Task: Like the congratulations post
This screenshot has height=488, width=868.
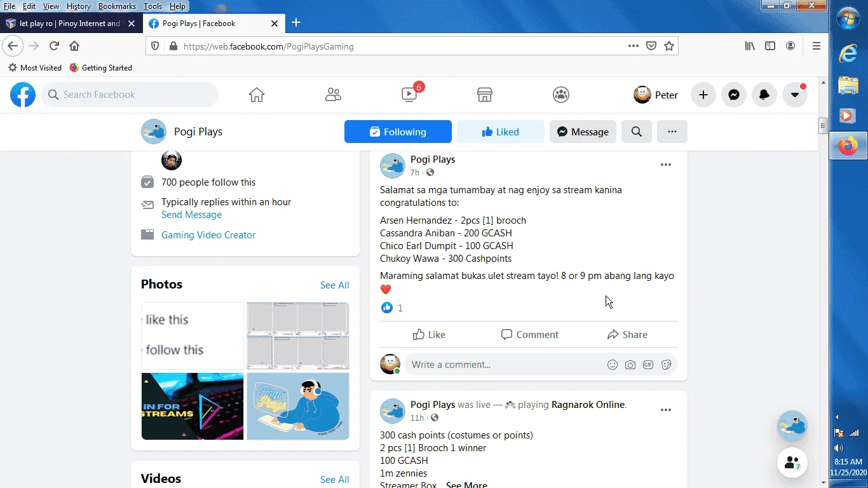Action: (429, 334)
